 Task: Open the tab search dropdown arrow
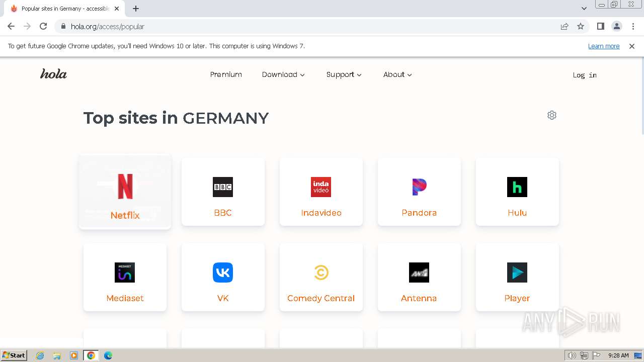pos(584,9)
